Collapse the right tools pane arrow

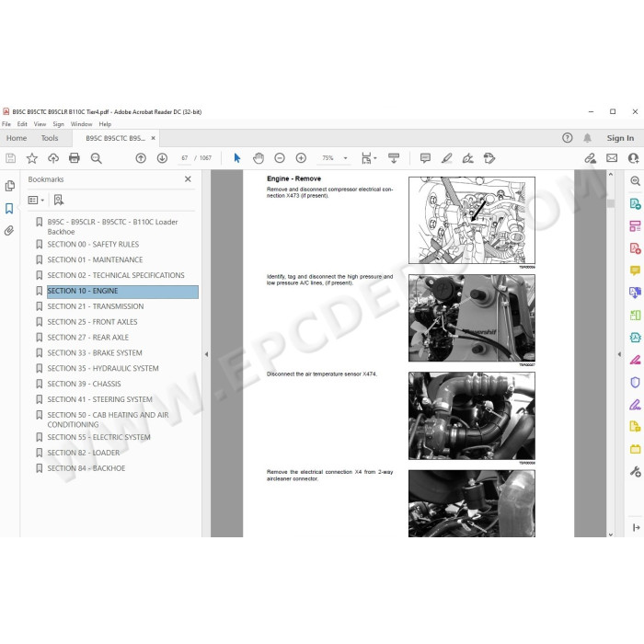(x=619, y=354)
